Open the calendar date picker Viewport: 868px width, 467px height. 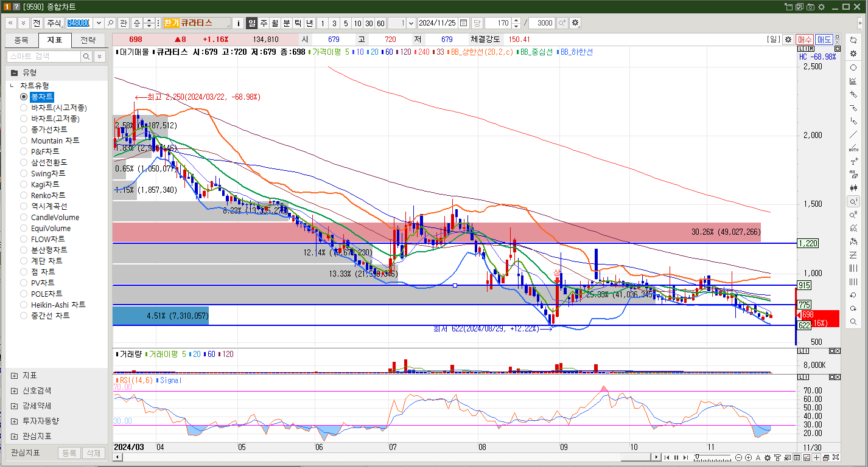tap(464, 22)
